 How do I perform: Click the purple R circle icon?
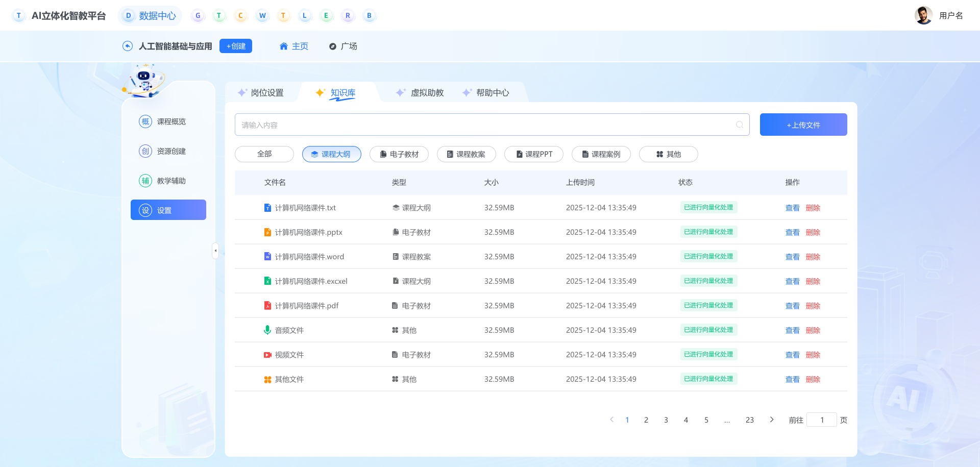point(348,16)
